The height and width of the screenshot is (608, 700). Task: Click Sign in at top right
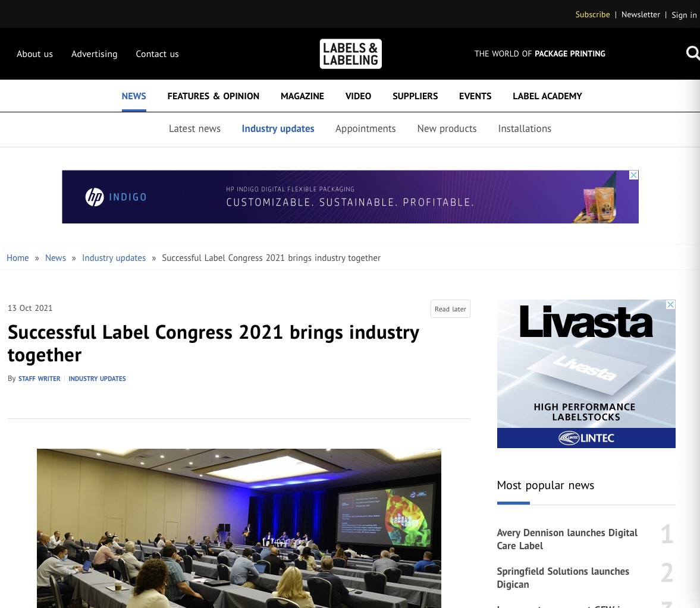pos(684,15)
